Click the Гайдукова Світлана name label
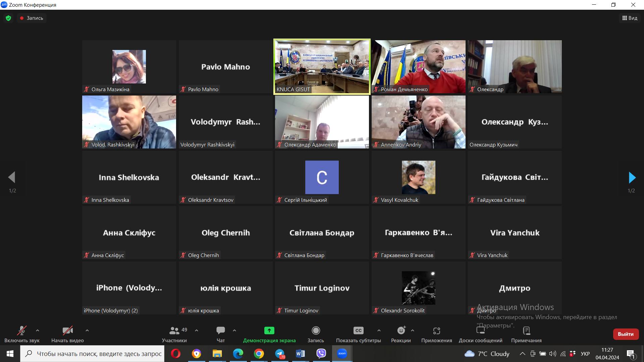 pyautogui.click(x=501, y=200)
